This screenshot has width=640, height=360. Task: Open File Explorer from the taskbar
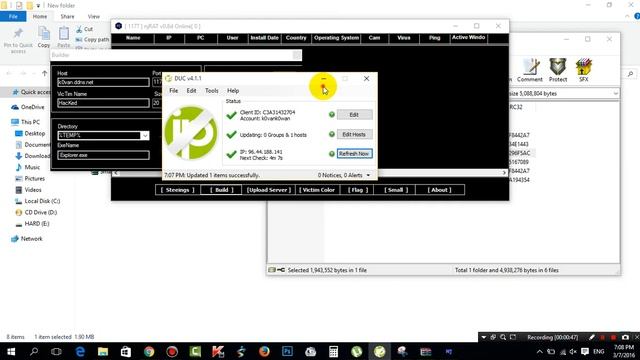click(103, 351)
